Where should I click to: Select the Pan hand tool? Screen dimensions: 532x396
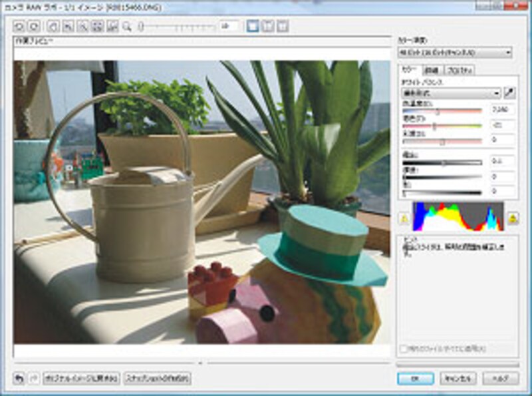click(53, 26)
